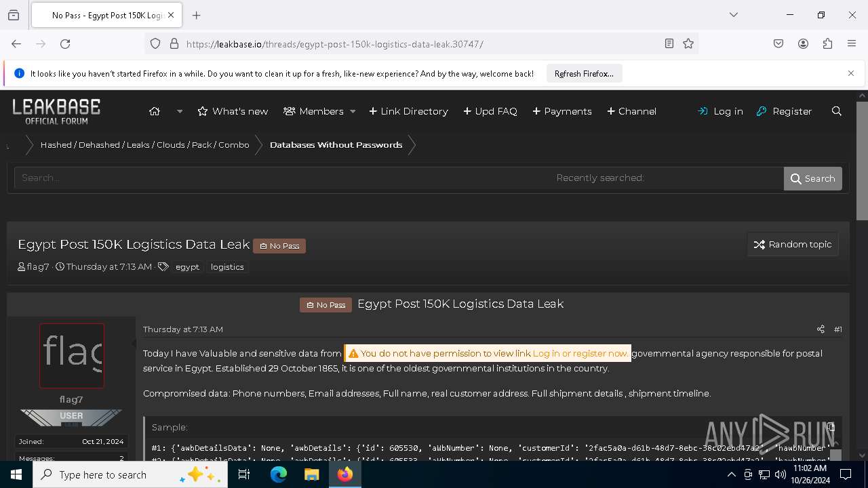Open the Firefox application hamburger menu

pyautogui.click(x=852, y=43)
